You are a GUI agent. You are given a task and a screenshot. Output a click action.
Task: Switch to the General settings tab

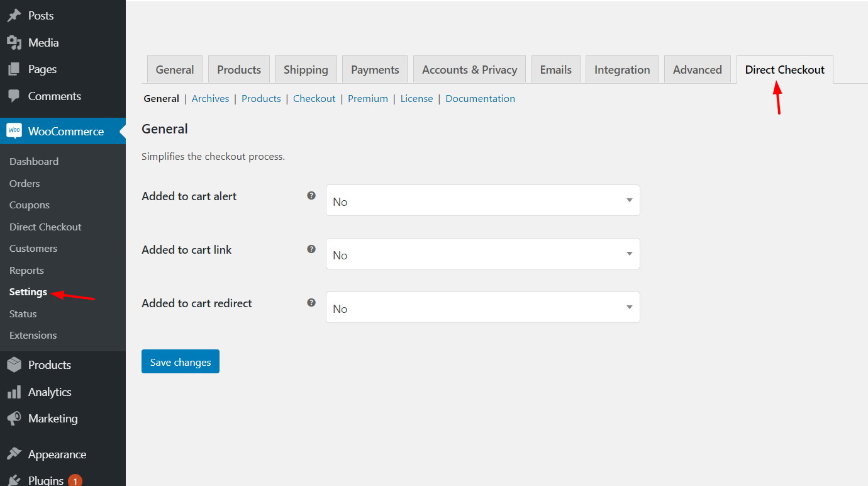(175, 70)
